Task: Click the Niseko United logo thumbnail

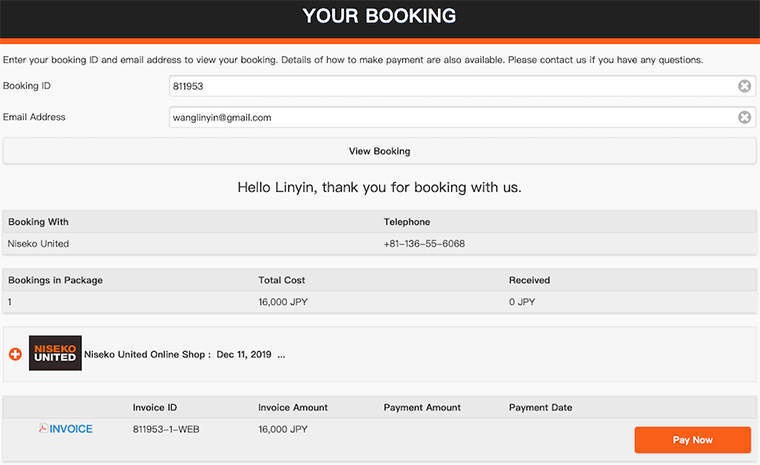Action: [55, 353]
